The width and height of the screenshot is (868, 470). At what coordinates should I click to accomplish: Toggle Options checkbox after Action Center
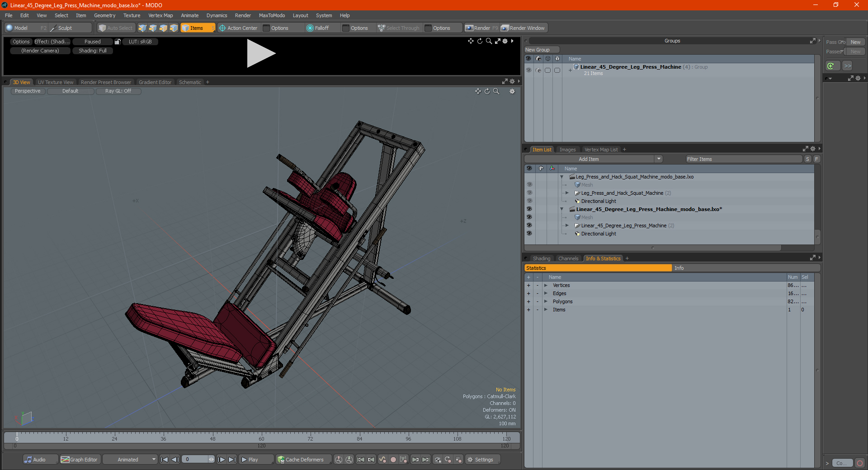267,28
